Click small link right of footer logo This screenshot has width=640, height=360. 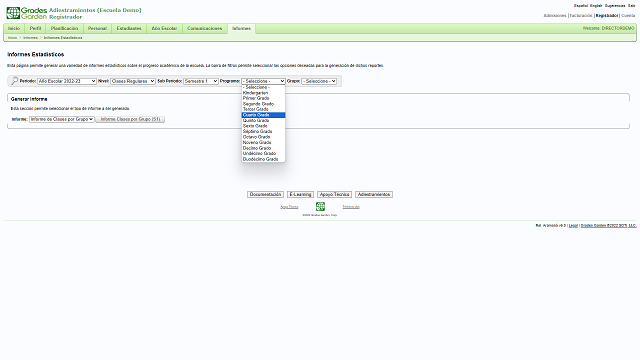(351, 207)
